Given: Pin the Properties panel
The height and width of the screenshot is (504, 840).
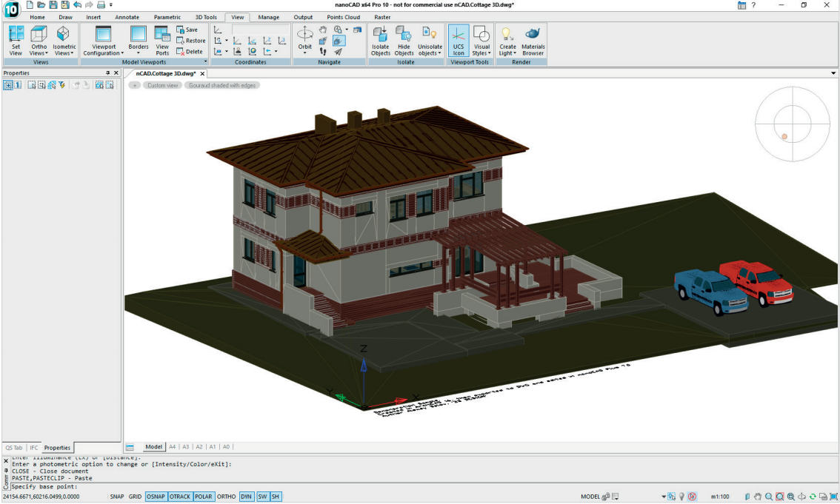Looking at the screenshot, I should [107, 73].
